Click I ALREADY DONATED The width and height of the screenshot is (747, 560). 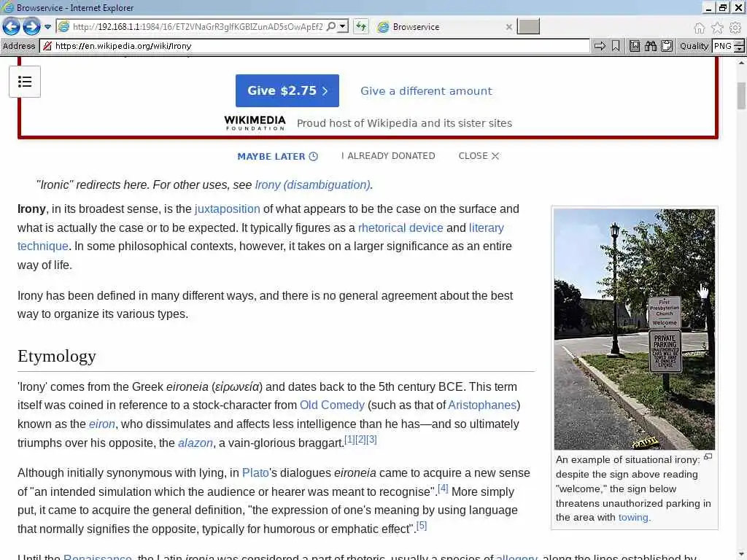(x=388, y=156)
